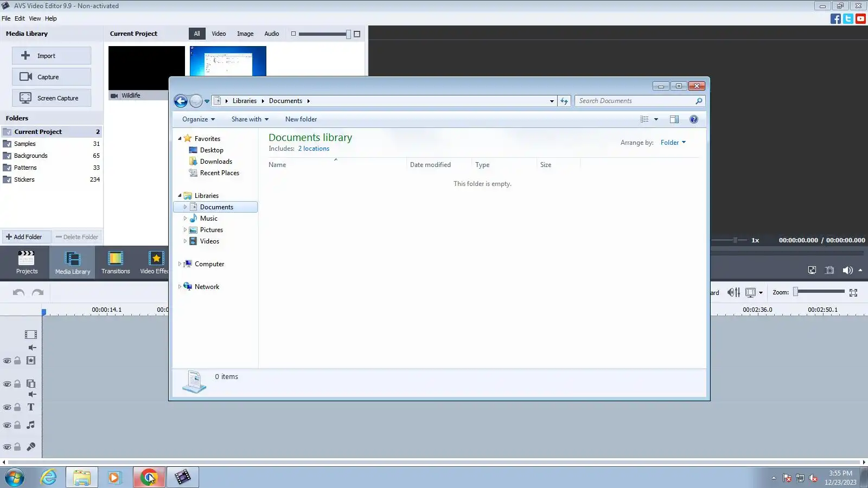
Task: Open Explorer help question mark icon
Action: (x=693, y=119)
